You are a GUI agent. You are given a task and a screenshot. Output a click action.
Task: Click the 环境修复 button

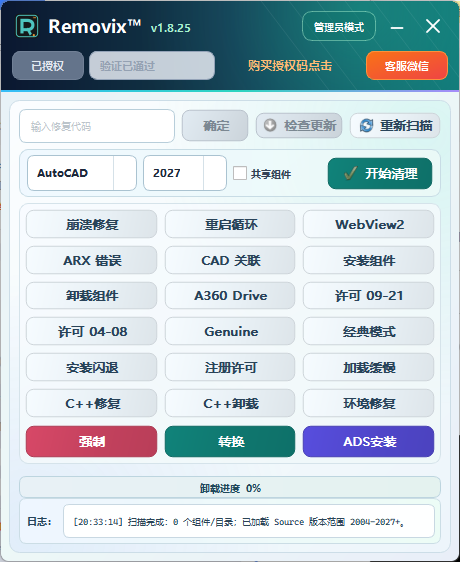coord(369,404)
